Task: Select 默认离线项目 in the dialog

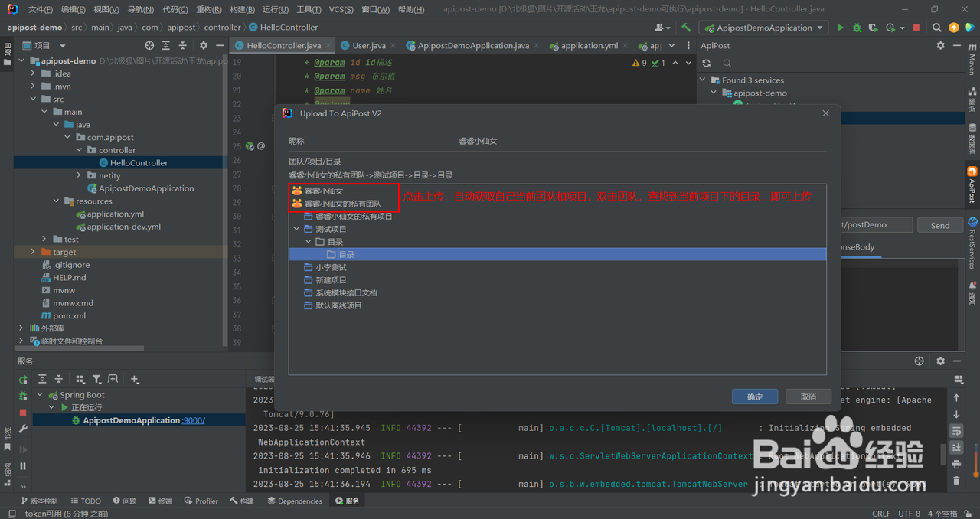Action: point(338,305)
